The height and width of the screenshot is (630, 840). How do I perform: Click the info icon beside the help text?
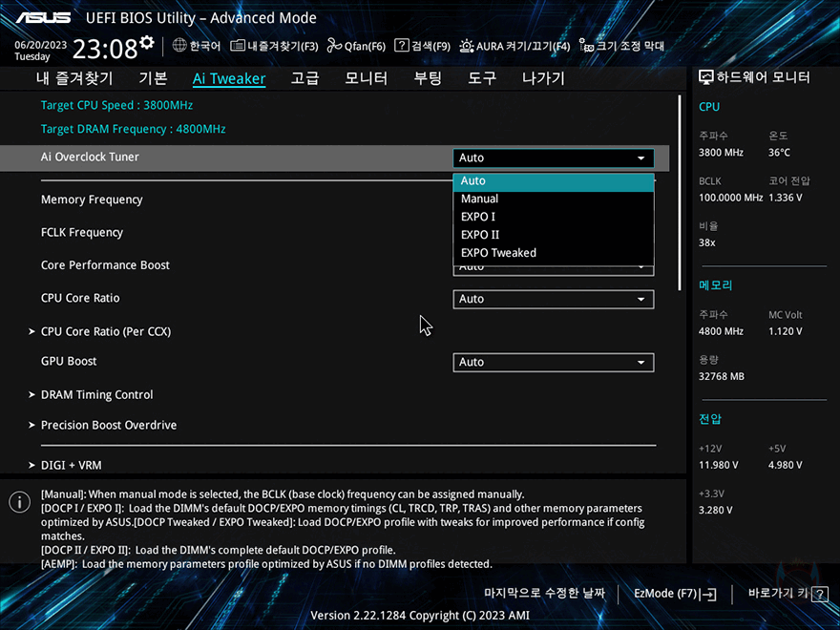coord(19,502)
